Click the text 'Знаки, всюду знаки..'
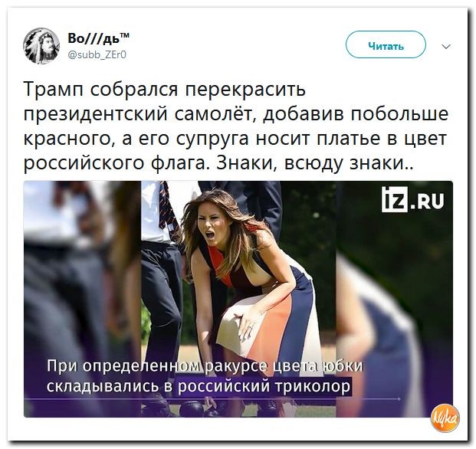Viewport: 476px width, 449px height. [x=314, y=163]
